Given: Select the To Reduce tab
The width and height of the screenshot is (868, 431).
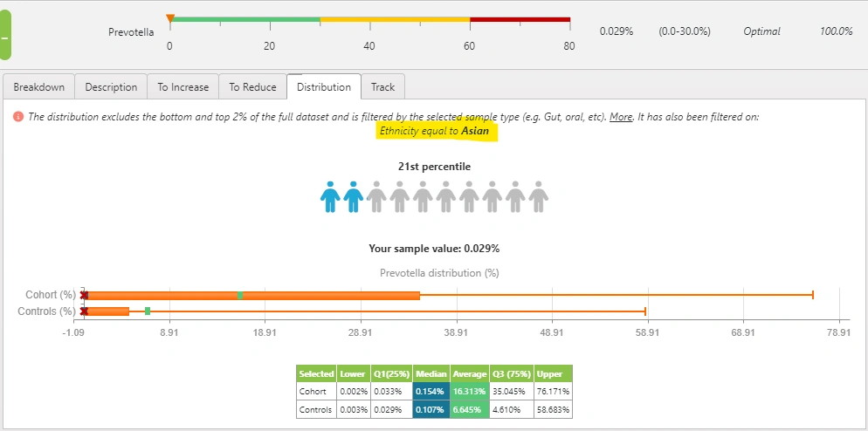Looking at the screenshot, I should [252, 87].
